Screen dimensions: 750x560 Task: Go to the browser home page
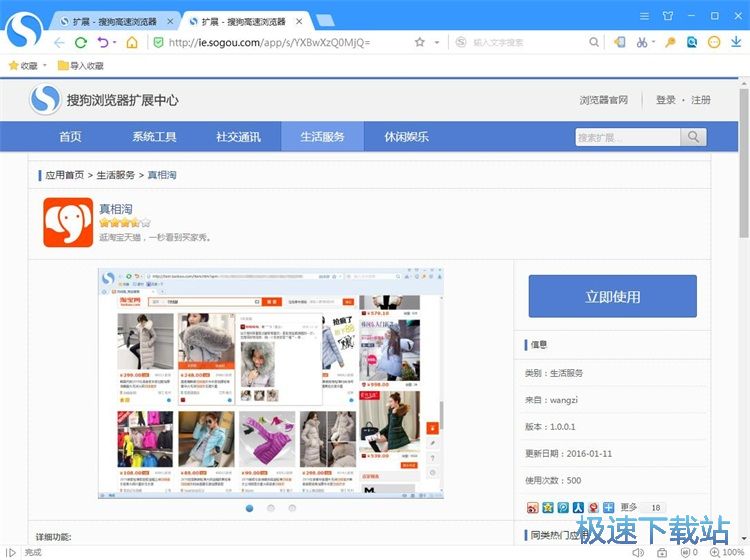(x=132, y=43)
